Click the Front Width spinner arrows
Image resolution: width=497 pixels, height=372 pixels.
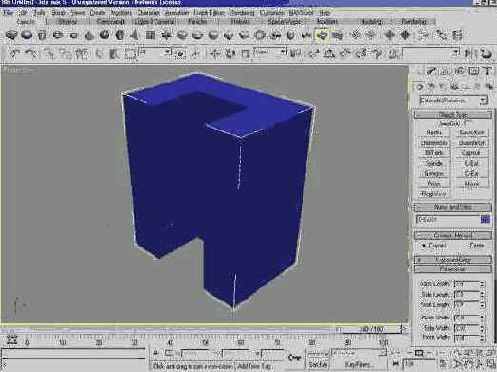point(482,338)
